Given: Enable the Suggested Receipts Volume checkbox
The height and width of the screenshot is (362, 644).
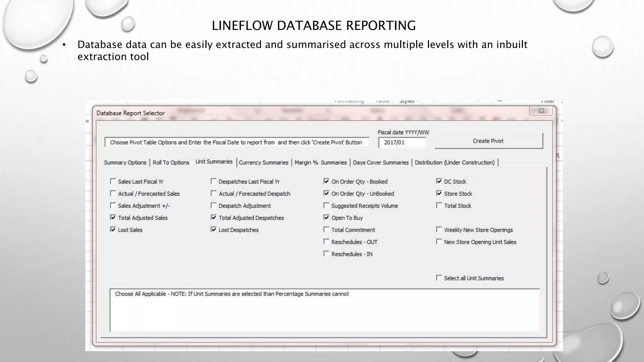Looking at the screenshot, I should coord(326,206).
